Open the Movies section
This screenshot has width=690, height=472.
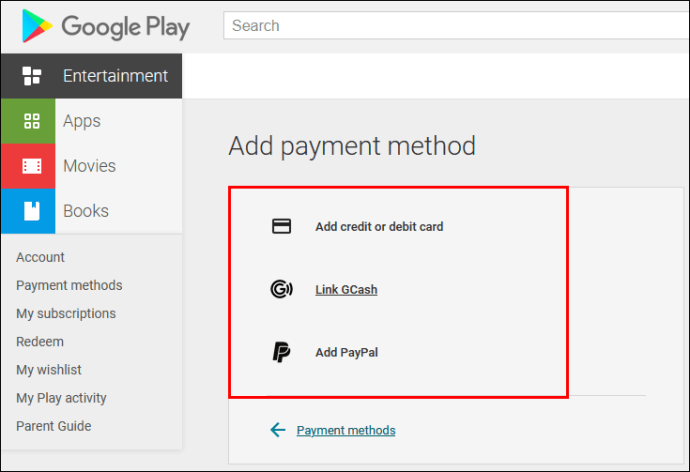89,166
